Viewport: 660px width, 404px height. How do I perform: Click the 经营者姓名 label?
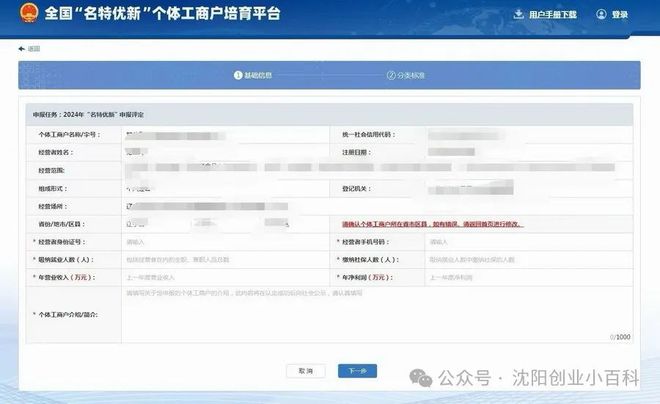[56, 152]
